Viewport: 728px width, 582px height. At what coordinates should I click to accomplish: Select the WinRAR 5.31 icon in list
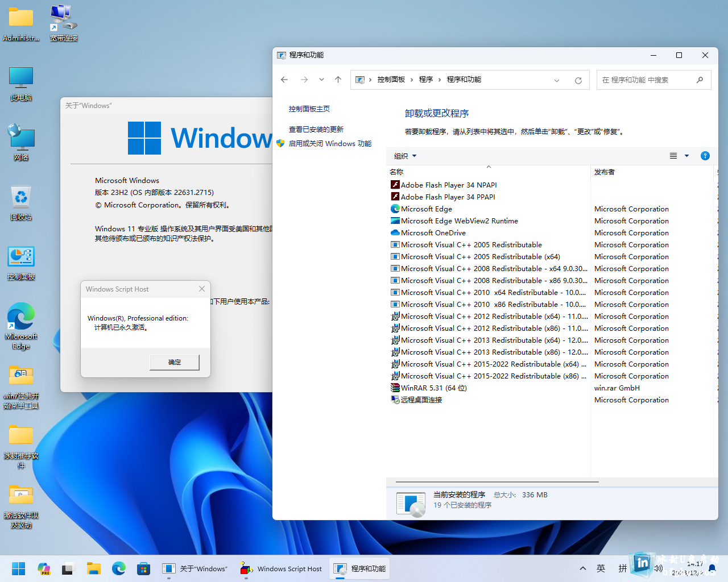pos(395,388)
